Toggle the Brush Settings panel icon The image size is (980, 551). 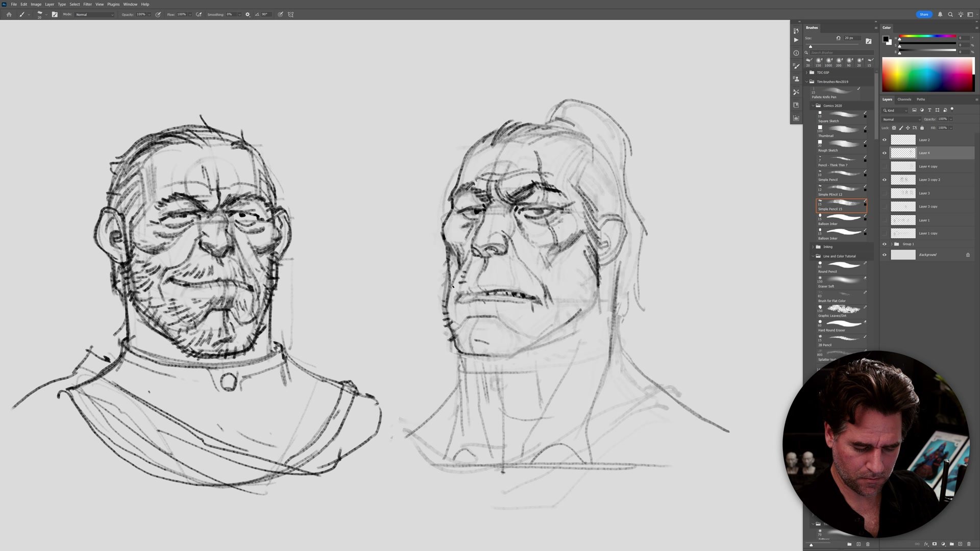click(x=55, y=14)
